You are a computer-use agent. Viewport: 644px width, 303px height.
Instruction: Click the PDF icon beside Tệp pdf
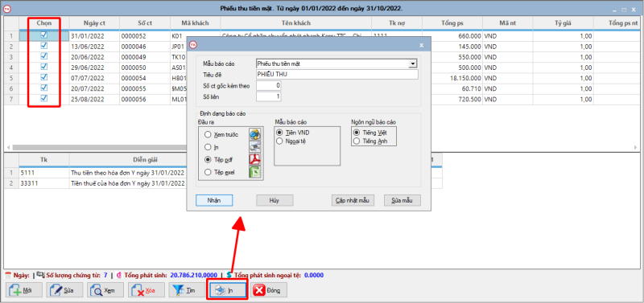(x=254, y=160)
